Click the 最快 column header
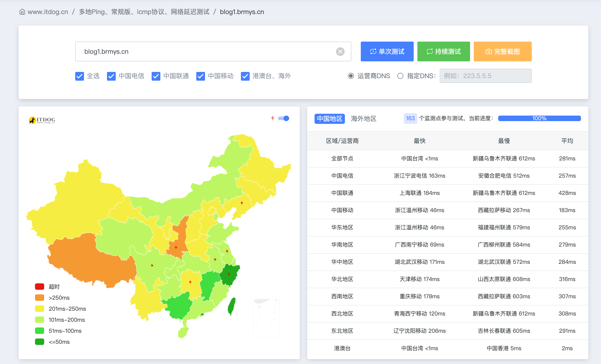The image size is (601, 364). click(419, 141)
